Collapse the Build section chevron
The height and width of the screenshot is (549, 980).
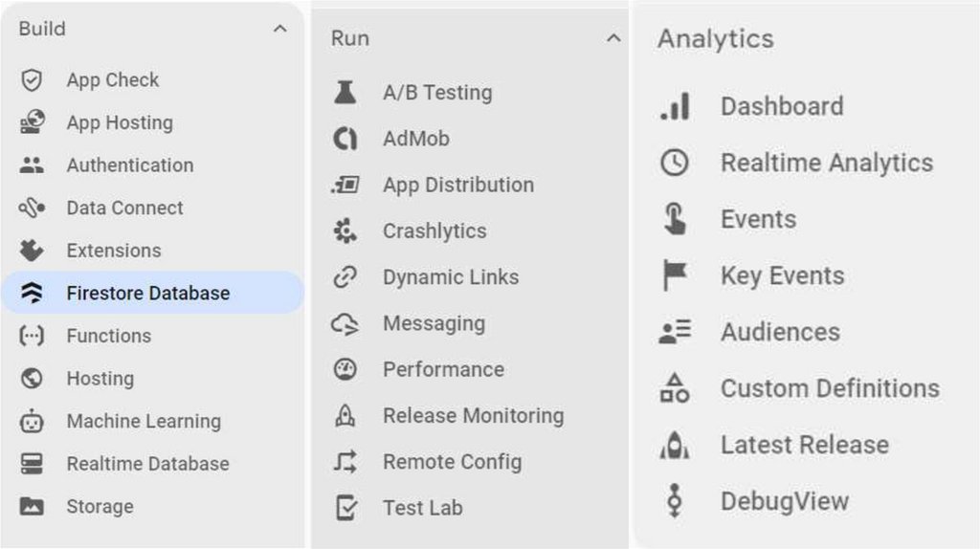click(x=279, y=29)
